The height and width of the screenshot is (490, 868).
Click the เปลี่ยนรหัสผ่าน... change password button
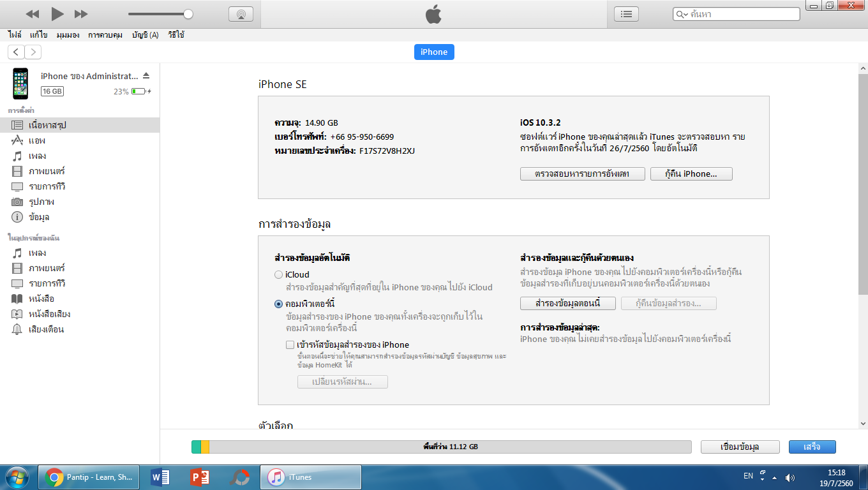pyautogui.click(x=343, y=382)
